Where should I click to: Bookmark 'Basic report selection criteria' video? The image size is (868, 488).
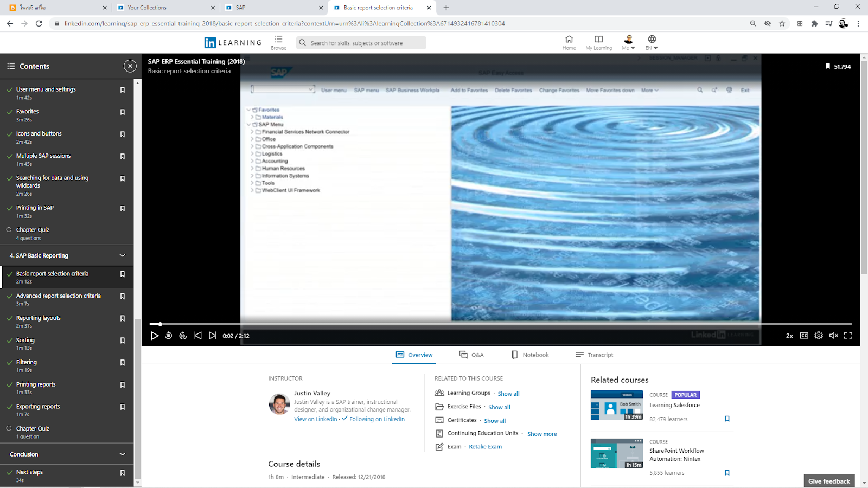tap(123, 274)
